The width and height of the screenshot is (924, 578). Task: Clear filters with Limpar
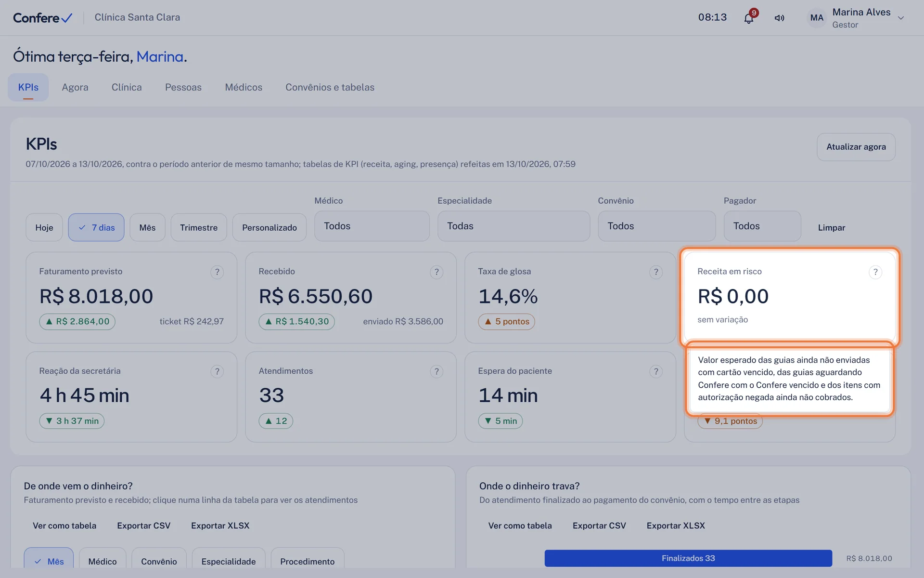[832, 227]
